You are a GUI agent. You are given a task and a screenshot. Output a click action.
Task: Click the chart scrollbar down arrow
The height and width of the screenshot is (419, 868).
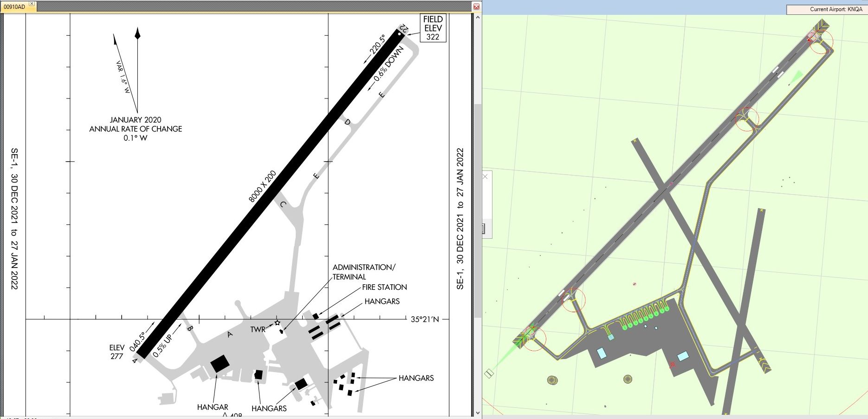click(477, 412)
